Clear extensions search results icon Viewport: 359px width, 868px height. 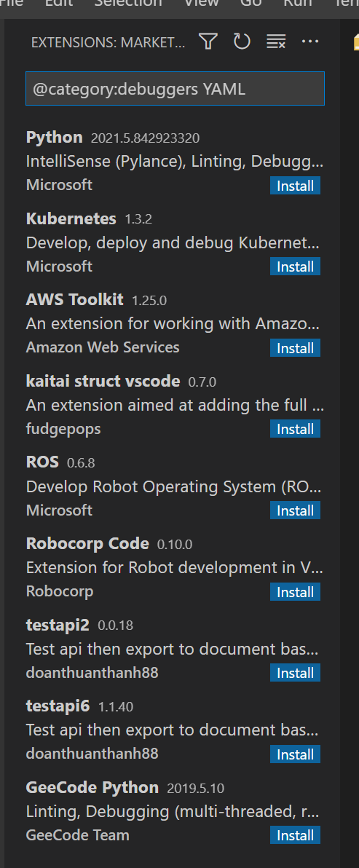275,42
